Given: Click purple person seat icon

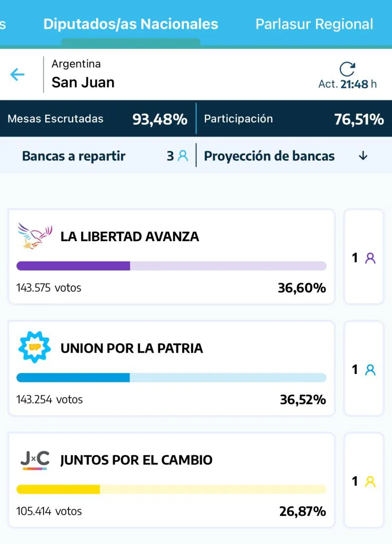Looking at the screenshot, I should coord(370,259).
